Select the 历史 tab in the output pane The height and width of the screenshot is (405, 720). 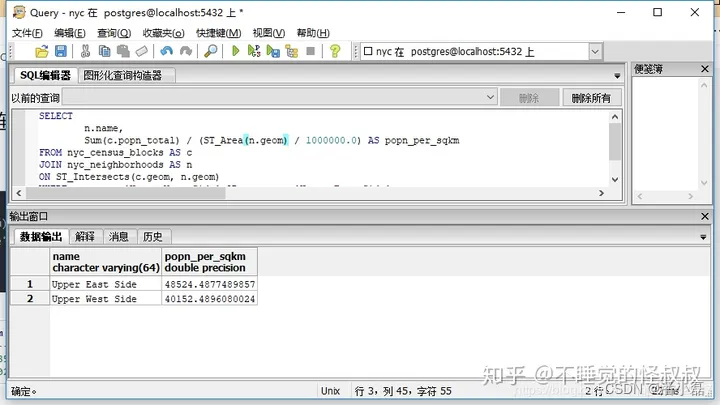point(152,236)
